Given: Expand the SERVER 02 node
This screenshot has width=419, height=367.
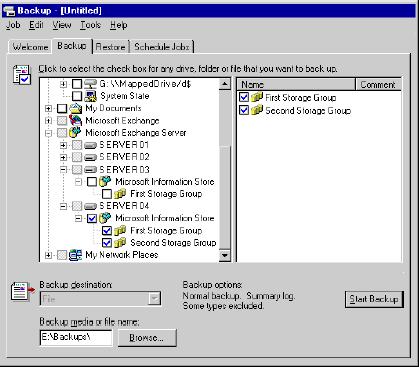Looking at the screenshot, I should point(63,157).
